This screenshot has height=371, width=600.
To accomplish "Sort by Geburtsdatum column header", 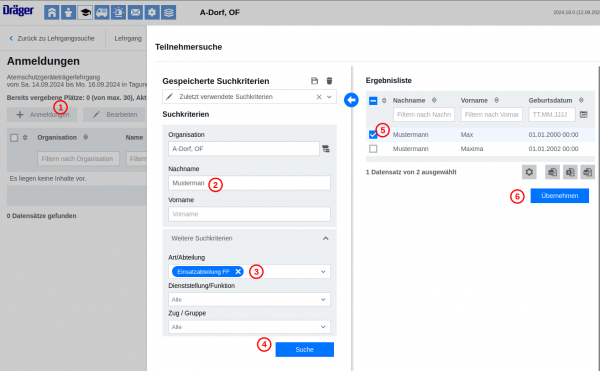I will (550, 100).
